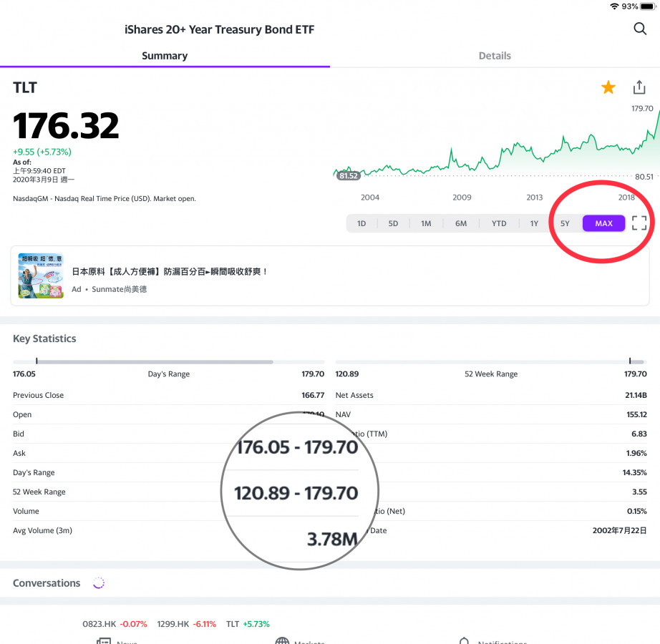Select the 1M chart range
Viewport: 660px width, 644px height.
coord(426,223)
